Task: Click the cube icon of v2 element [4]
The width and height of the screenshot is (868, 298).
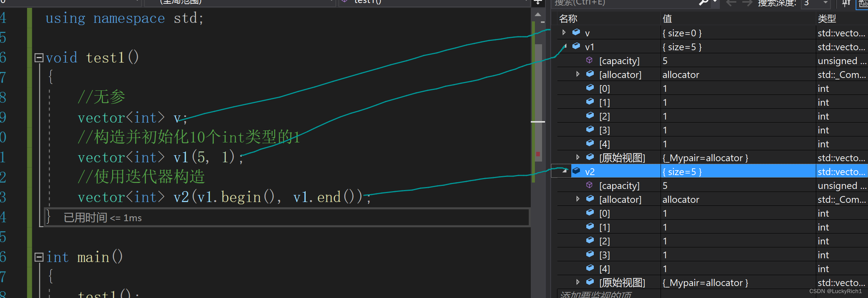Action: click(x=590, y=268)
